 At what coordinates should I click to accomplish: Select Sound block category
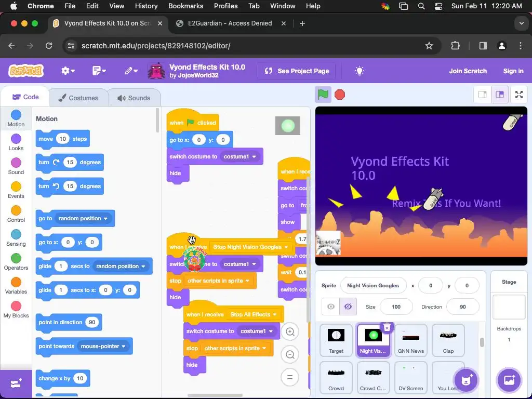pos(16,166)
